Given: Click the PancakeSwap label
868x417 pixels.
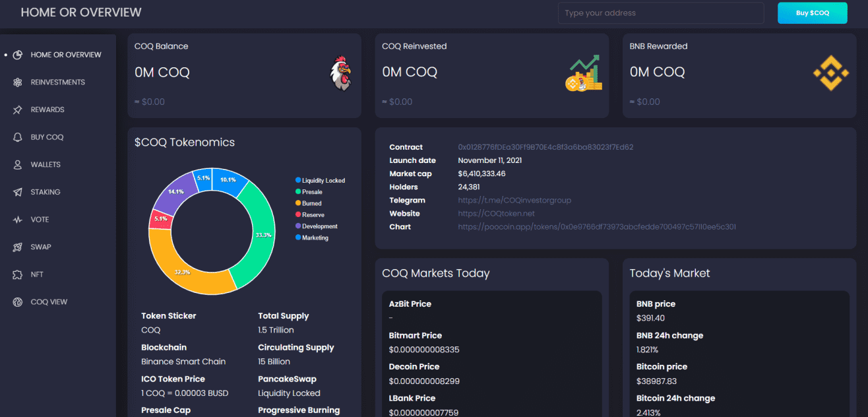Looking at the screenshot, I should pyautogui.click(x=287, y=379).
